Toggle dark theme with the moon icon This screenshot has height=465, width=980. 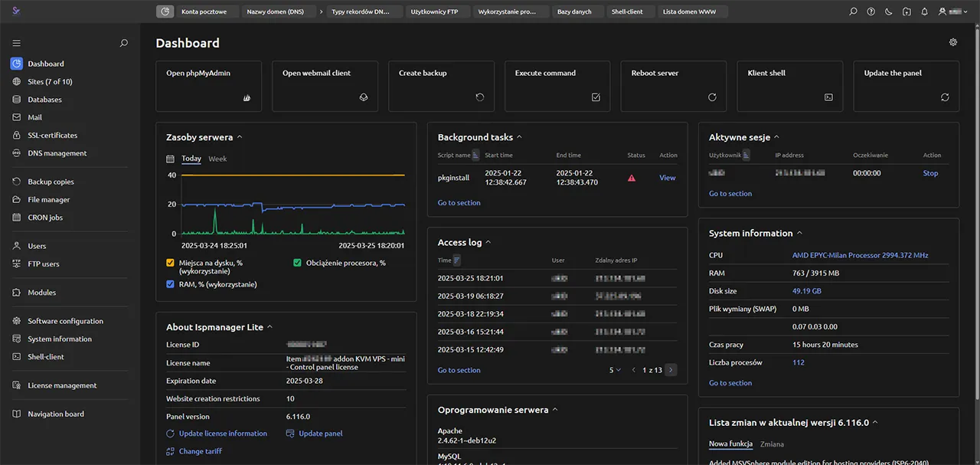pyautogui.click(x=888, y=11)
